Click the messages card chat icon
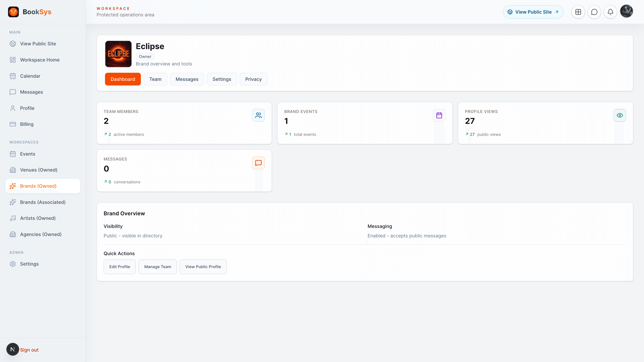This screenshot has width=644, height=362. 258,163
